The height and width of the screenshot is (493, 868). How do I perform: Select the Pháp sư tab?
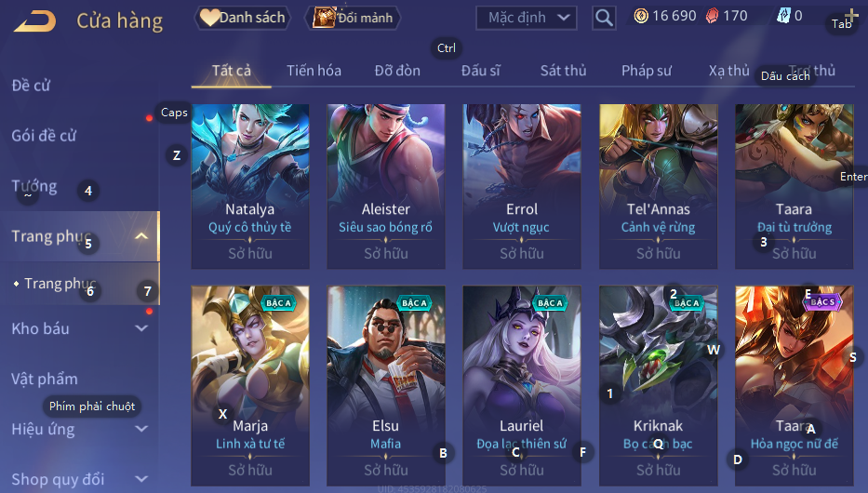point(647,71)
